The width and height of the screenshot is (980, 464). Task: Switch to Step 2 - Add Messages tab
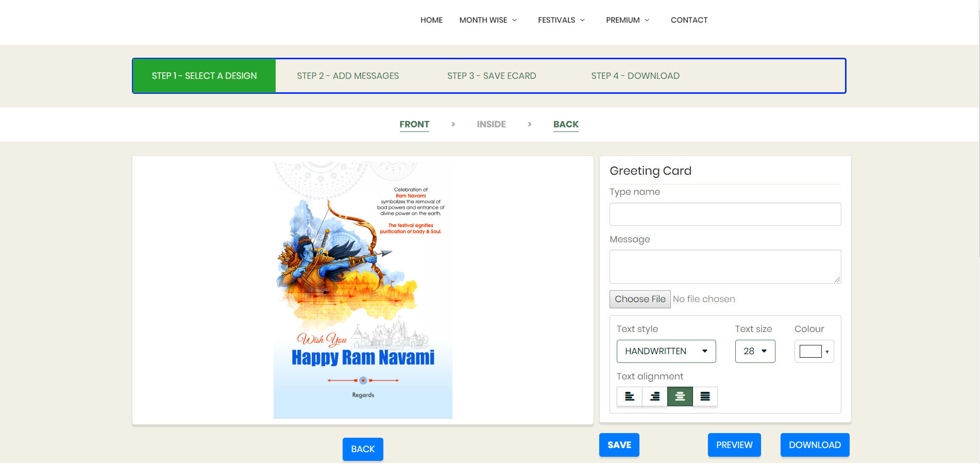348,76
